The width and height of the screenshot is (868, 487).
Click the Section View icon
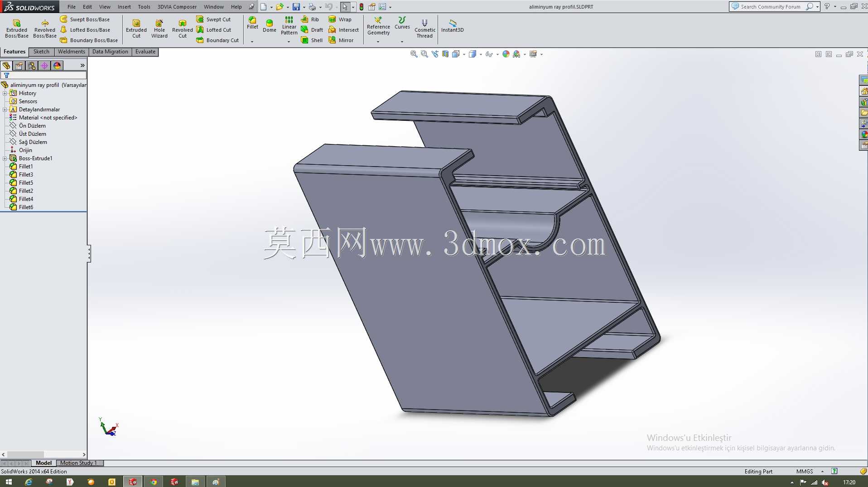point(445,54)
